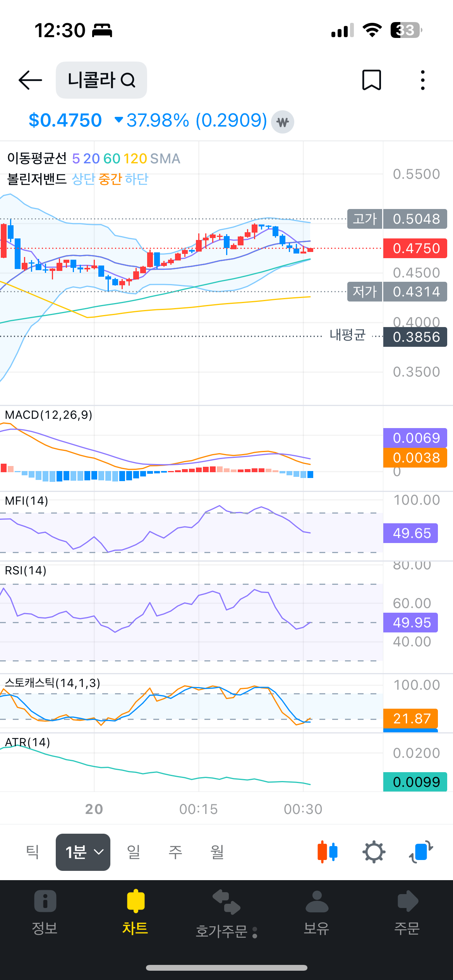
Task: Open the 니콜라 stock search field
Action: coord(101,80)
